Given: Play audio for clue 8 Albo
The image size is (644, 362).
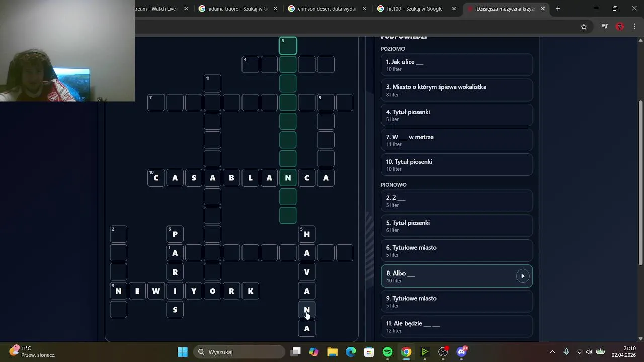Looking at the screenshot, I should (x=523, y=276).
